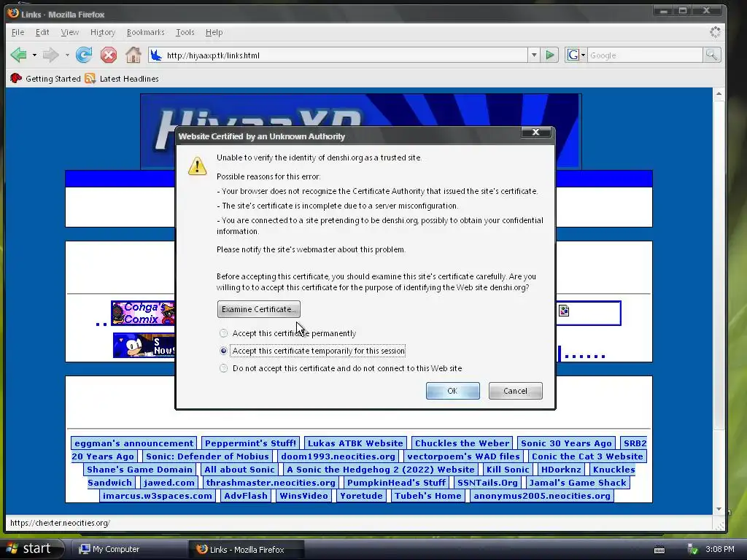Screen dimensions: 747x560
Task: Open the History menu
Action: click(103, 32)
